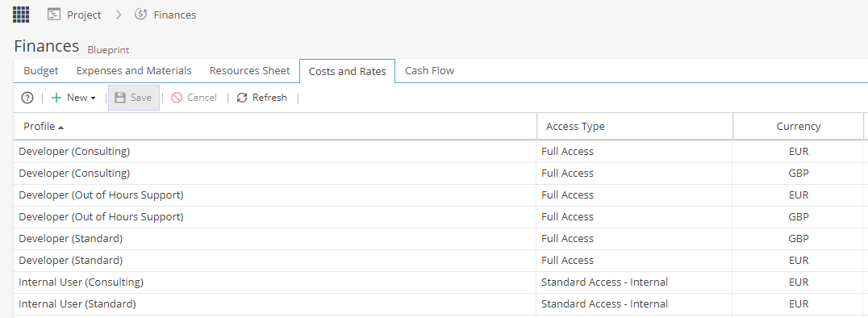This screenshot has height=318, width=868.
Task: Click the Save floppy disk icon
Action: point(120,98)
